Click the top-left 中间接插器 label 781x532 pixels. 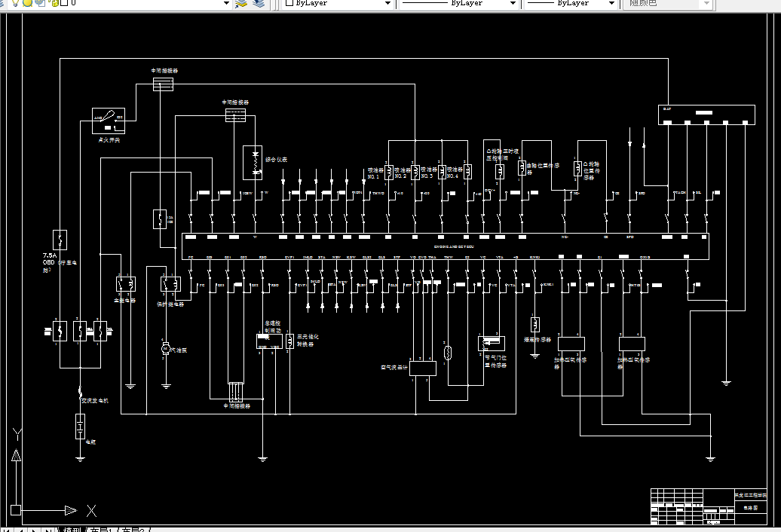(x=164, y=71)
